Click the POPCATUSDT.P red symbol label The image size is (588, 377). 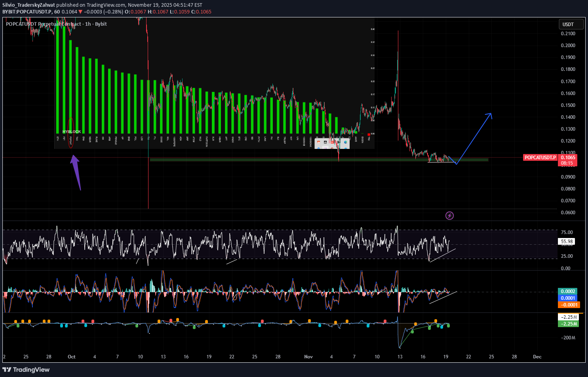pyautogui.click(x=540, y=158)
